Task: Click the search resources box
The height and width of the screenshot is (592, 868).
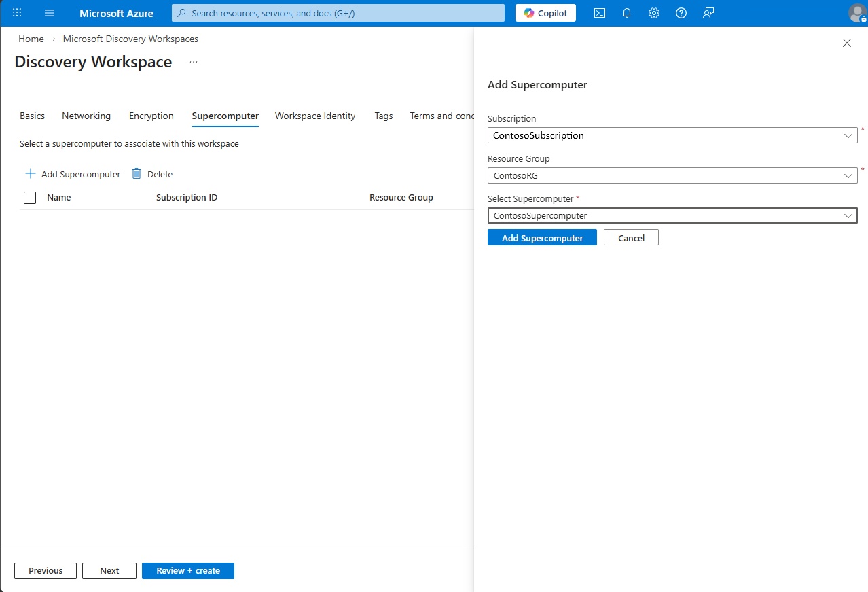Action: 338,13
